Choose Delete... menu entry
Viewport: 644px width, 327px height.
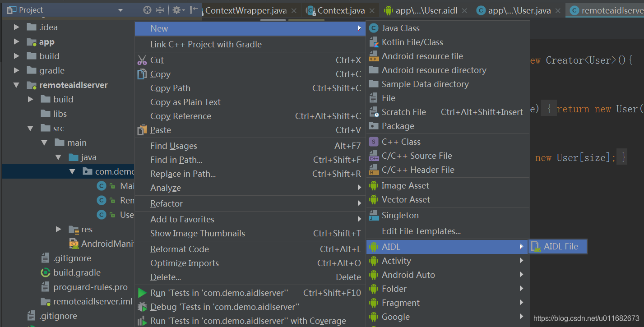250,277
